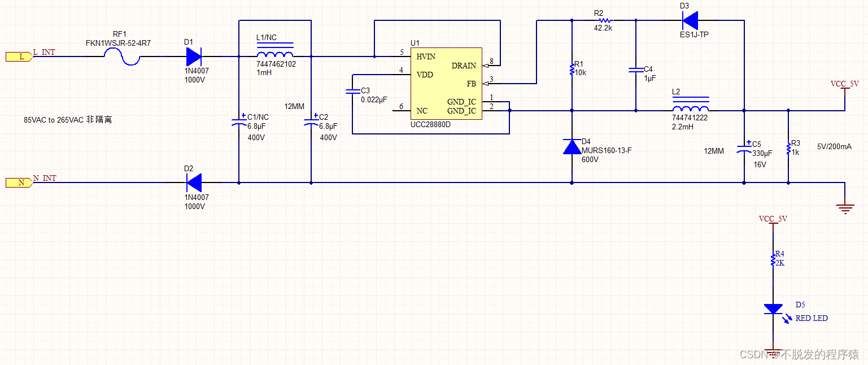Screen dimensions: 868x365
Task: Select resistor R1 10k
Action: coord(572,70)
